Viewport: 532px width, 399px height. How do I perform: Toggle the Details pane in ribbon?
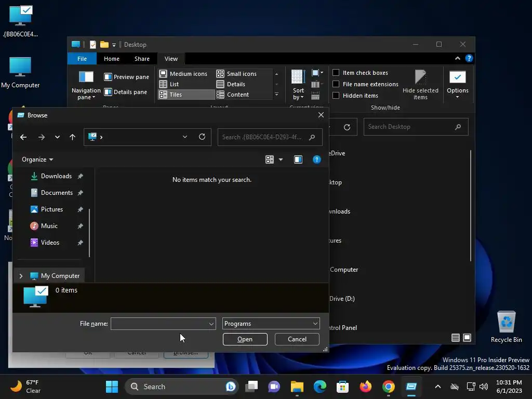(x=126, y=92)
